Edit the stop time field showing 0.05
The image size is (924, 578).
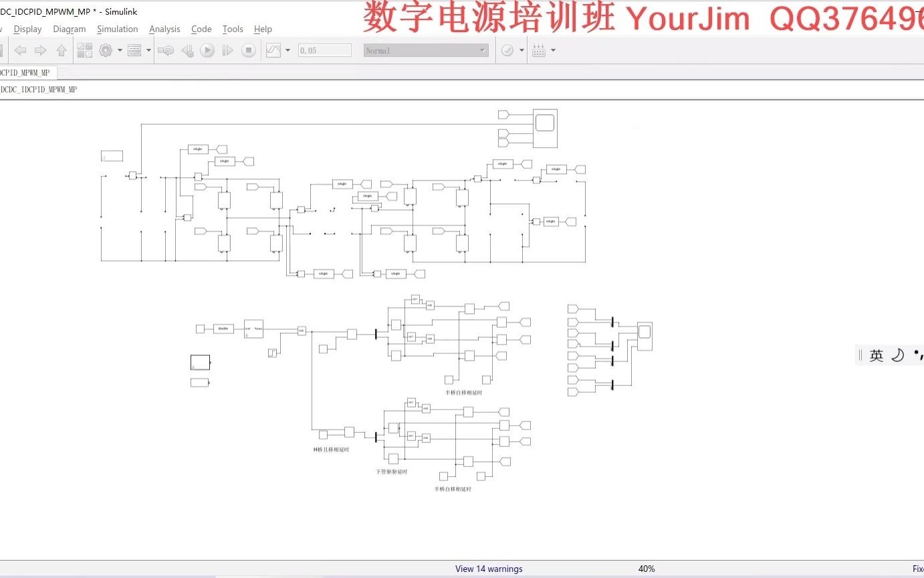tap(324, 50)
